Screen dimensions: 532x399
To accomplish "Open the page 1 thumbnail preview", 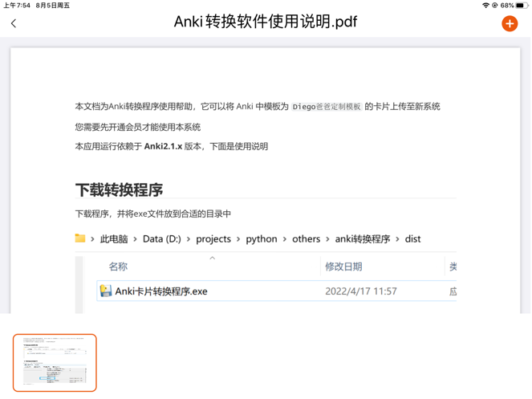I will point(55,362).
